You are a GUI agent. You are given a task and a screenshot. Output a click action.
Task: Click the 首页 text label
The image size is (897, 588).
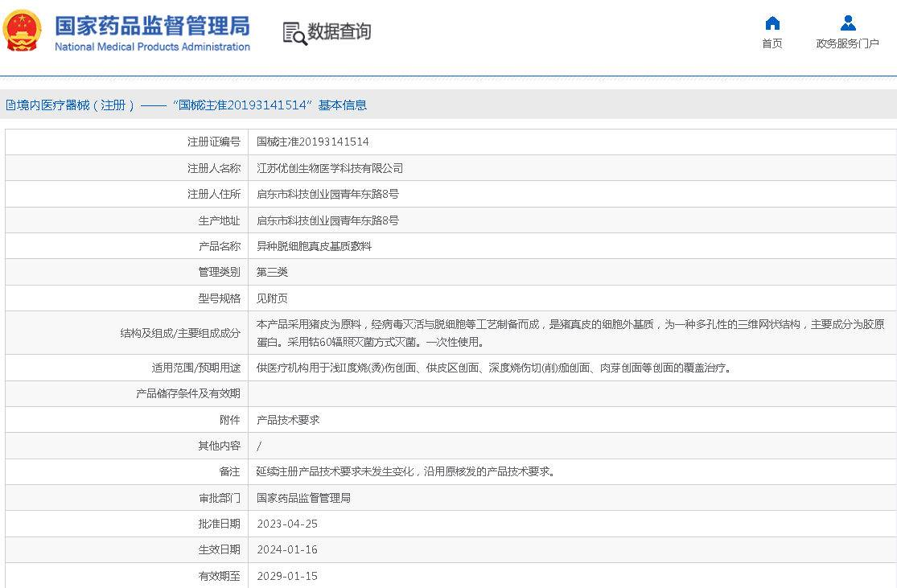pyautogui.click(x=772, y=43)
